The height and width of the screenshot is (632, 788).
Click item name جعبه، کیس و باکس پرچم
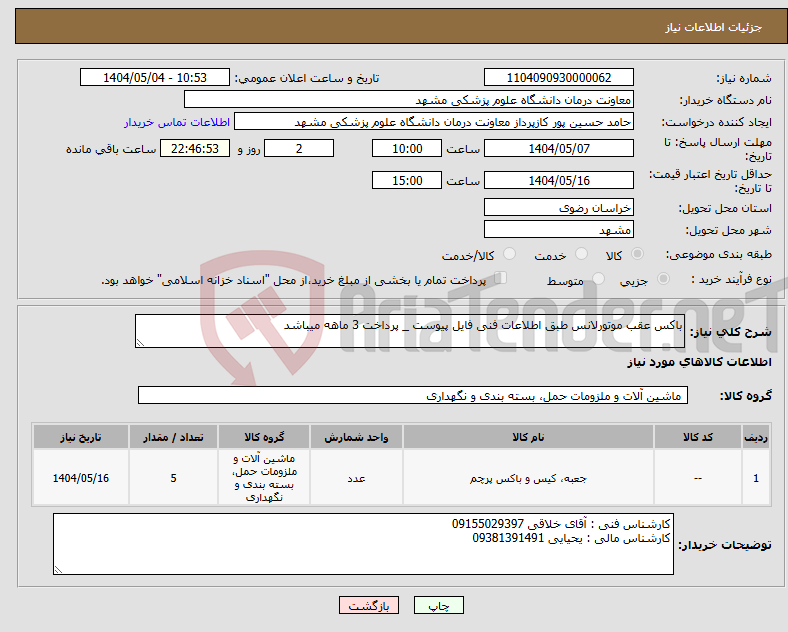[x=528, y=478]
